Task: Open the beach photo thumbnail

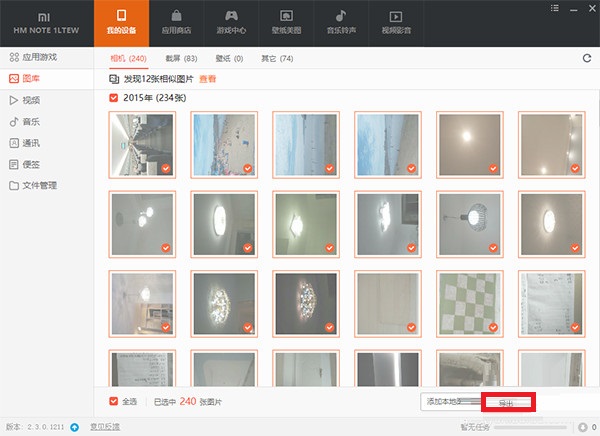Action: point(225,143)
